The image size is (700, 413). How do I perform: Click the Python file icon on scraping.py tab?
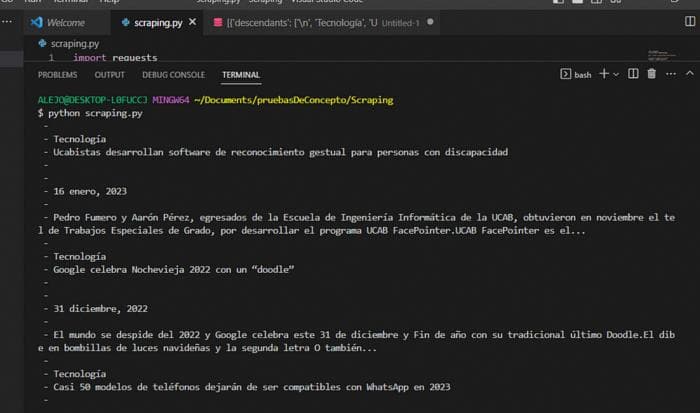point(125,22)
